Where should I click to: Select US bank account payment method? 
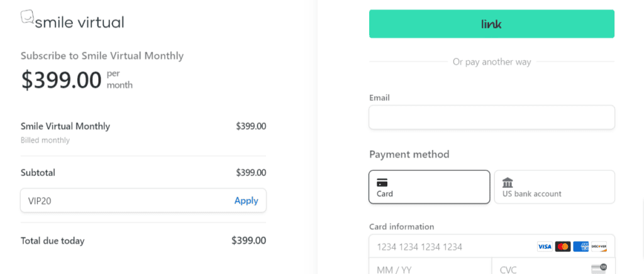555,187
